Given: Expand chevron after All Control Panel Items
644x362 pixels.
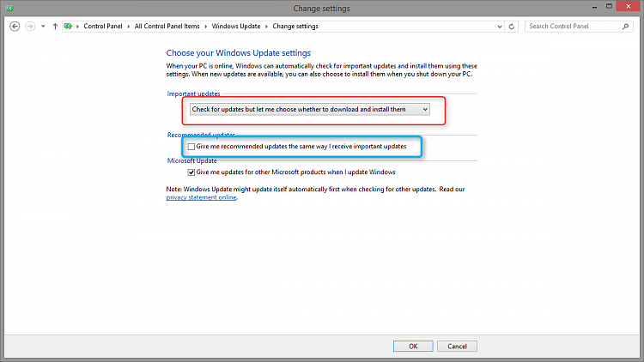Looking at the screenshot, I should [206, 27].
